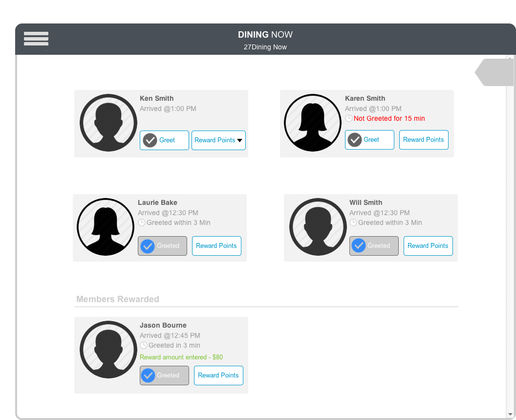Screen dimensions: 516x420
Task: Open Reward Points for Karen Smith
Action: [424, 140]
